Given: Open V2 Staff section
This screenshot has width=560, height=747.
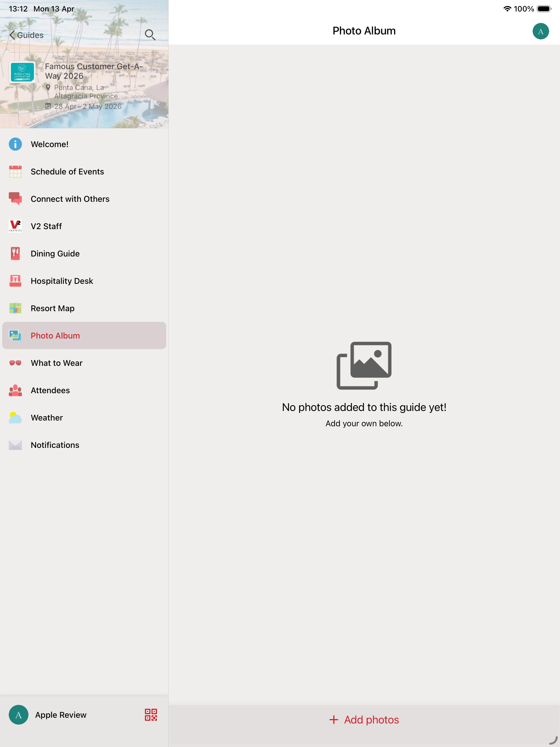Looking at the screenshot, I should coord(84,226).
